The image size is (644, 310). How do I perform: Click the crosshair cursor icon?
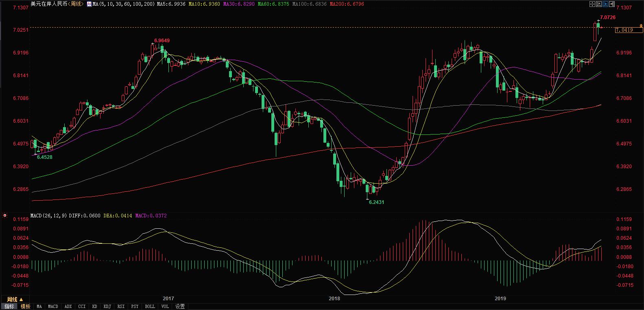[x=592, y=4]
